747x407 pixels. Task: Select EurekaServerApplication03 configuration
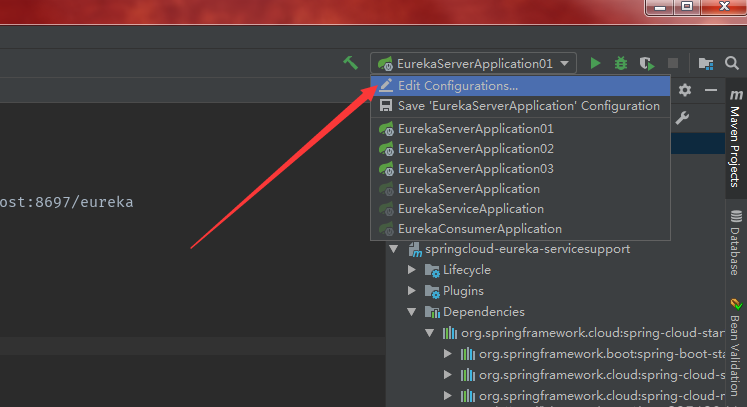pyautogui.click(x=520, y=169)
